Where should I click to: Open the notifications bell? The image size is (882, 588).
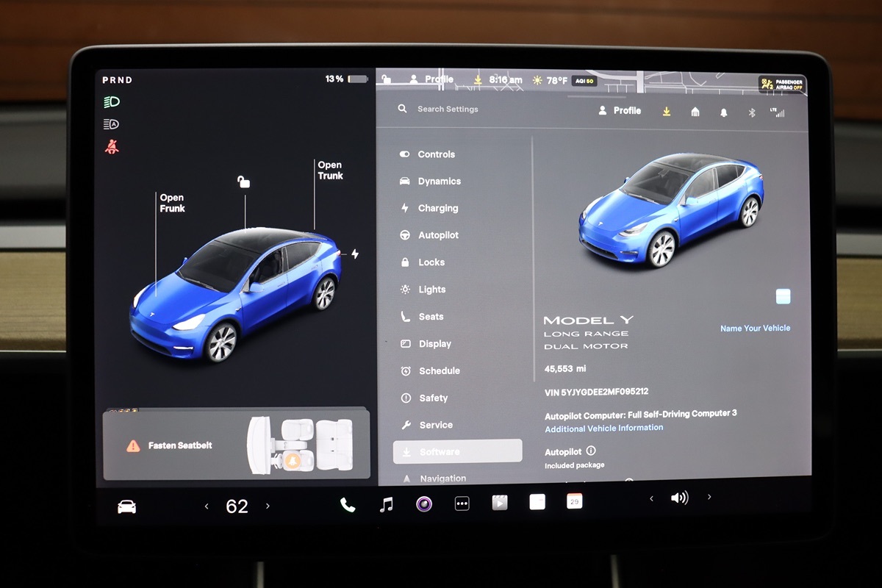click(724, 112)
